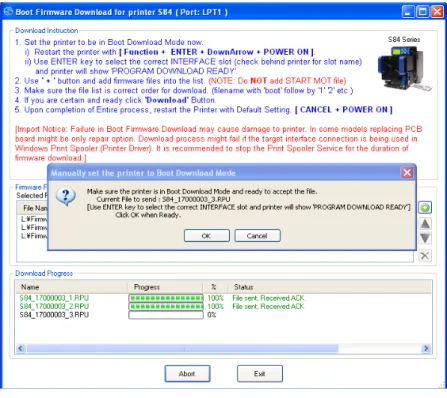Confirm with OK in Boot Download dialog
The width and height of the screenshot is (447, 398).
coord(207,236)
